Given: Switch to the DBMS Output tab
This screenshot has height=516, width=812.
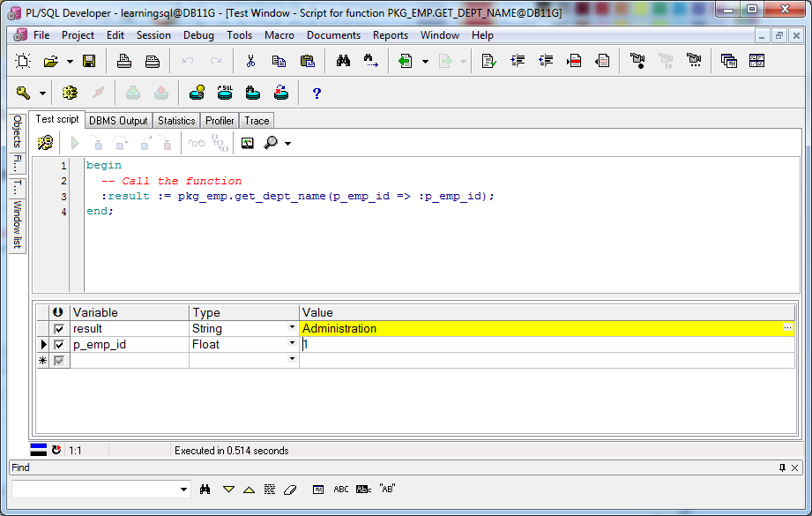Looking at the screenshot, I should tap(118, 121).
